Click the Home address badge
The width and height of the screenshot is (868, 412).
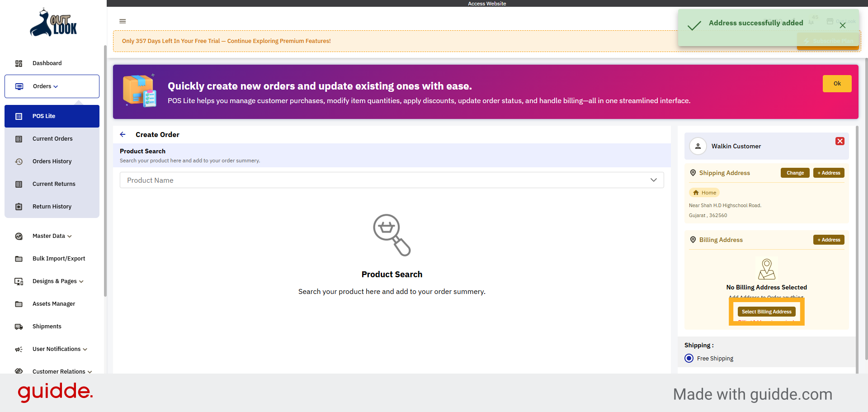coord(704,192)
